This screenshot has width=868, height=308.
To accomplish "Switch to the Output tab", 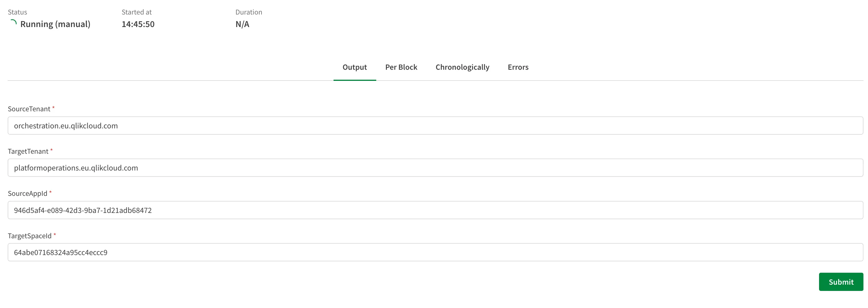I will click(x=355, y=67).
